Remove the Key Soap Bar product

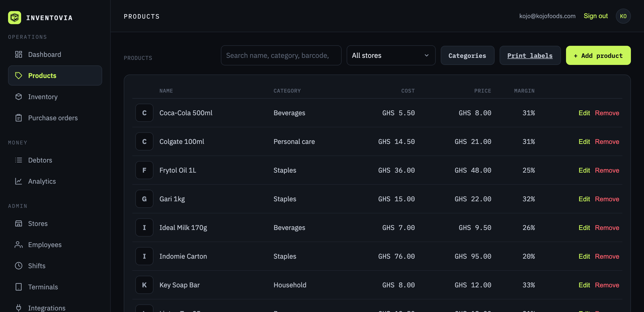click(x=607, y=285)
